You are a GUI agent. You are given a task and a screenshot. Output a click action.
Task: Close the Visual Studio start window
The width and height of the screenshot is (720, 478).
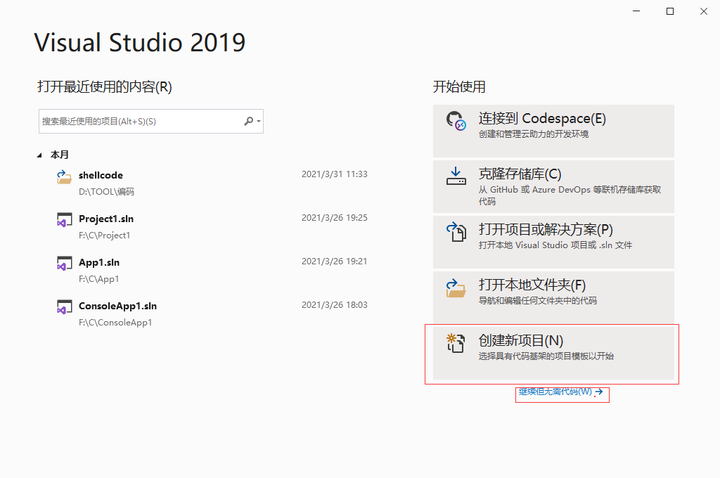click(x=703, y=11)
